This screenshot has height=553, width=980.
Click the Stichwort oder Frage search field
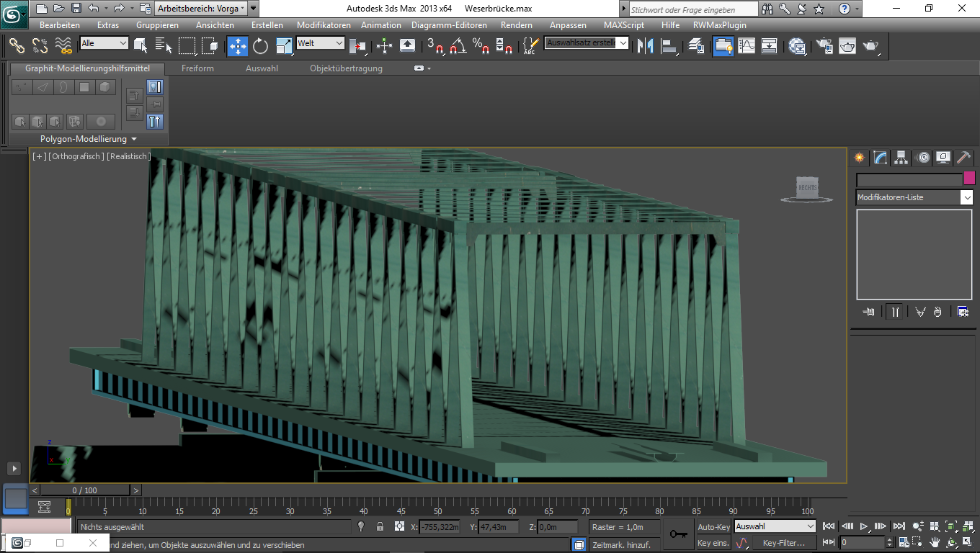click(692, 9)
